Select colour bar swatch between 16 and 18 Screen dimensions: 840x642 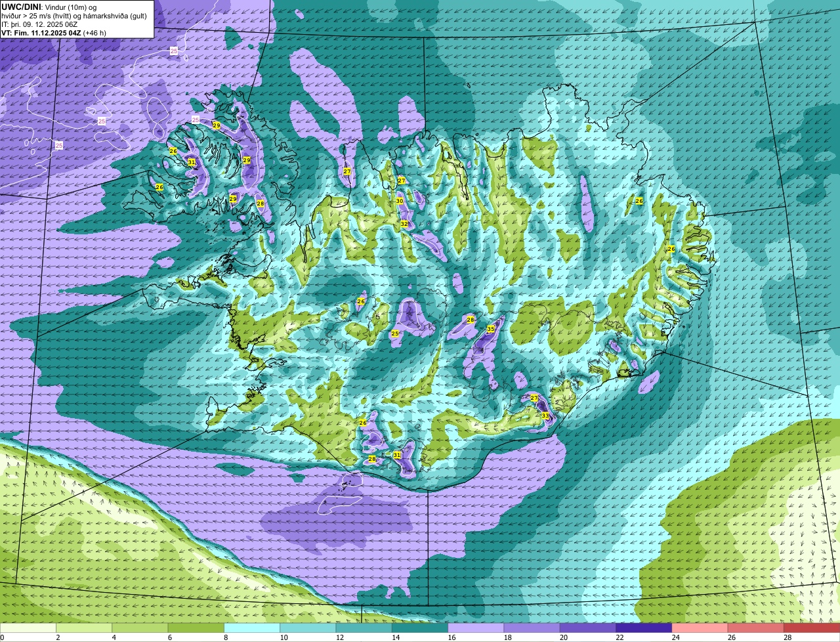[476, 628]
